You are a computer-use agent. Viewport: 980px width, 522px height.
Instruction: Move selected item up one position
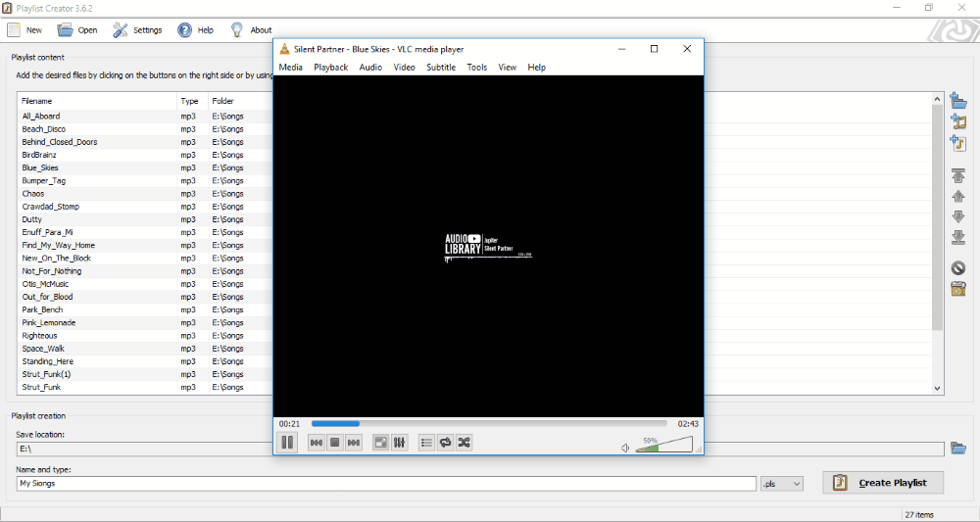[958, 196]
